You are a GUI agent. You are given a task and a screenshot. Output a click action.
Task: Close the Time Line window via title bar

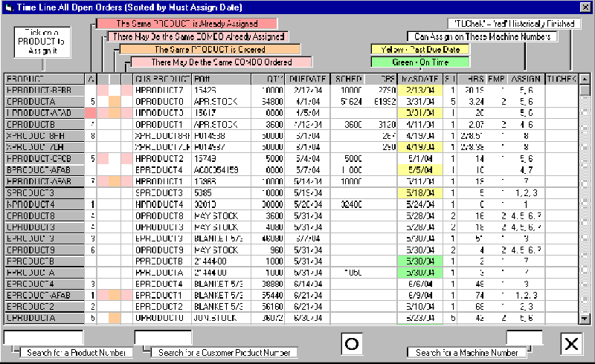[x=585, y=7]
